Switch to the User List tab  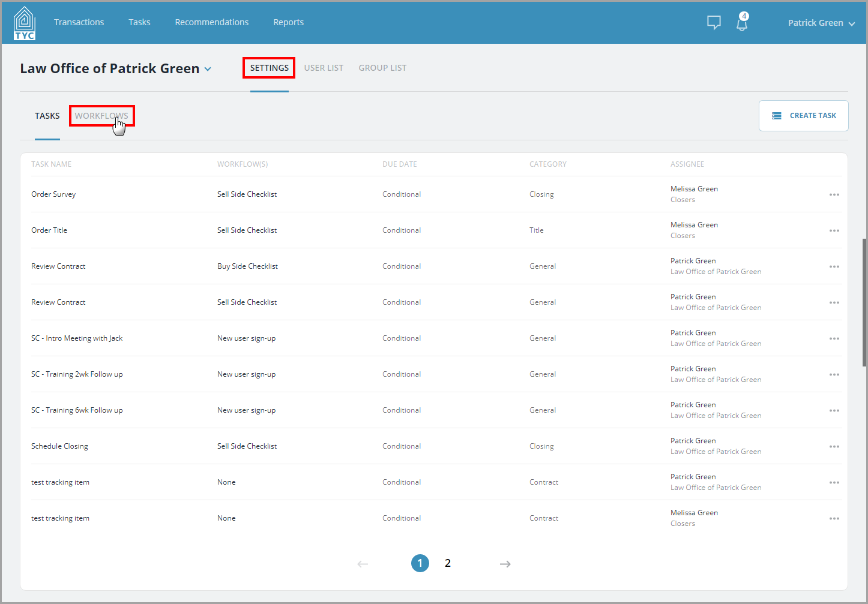(x=324, y=68)
